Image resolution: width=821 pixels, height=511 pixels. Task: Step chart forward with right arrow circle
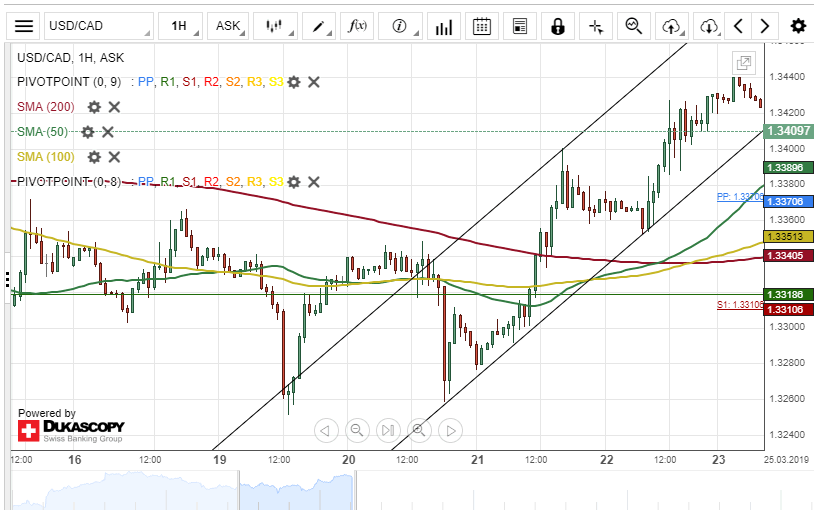click(x=450, y=430)
